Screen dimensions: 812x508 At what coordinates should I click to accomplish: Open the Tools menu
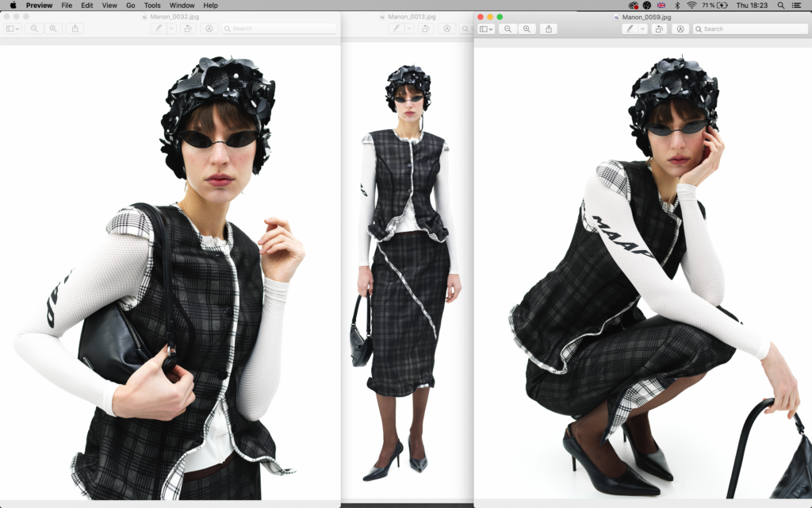click(152, 6)
